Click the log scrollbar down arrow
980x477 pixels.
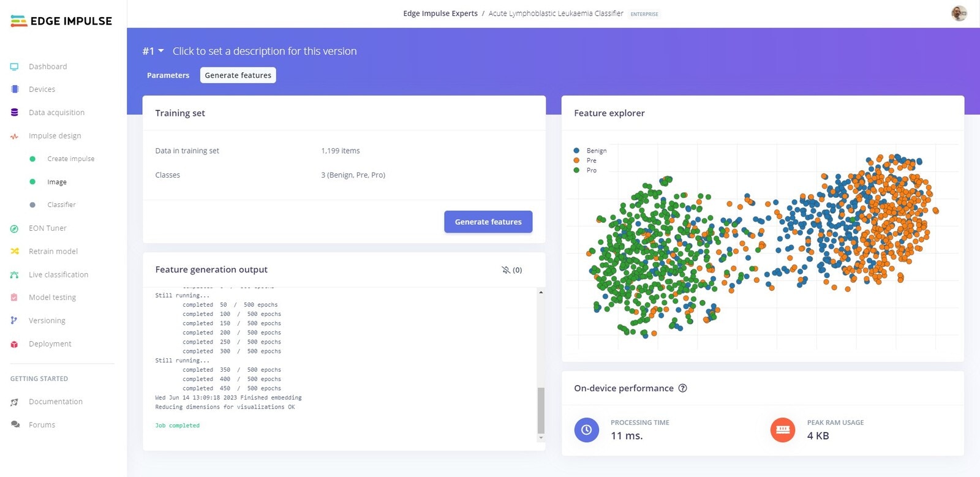pyautogui.click(x=541, y=438)
